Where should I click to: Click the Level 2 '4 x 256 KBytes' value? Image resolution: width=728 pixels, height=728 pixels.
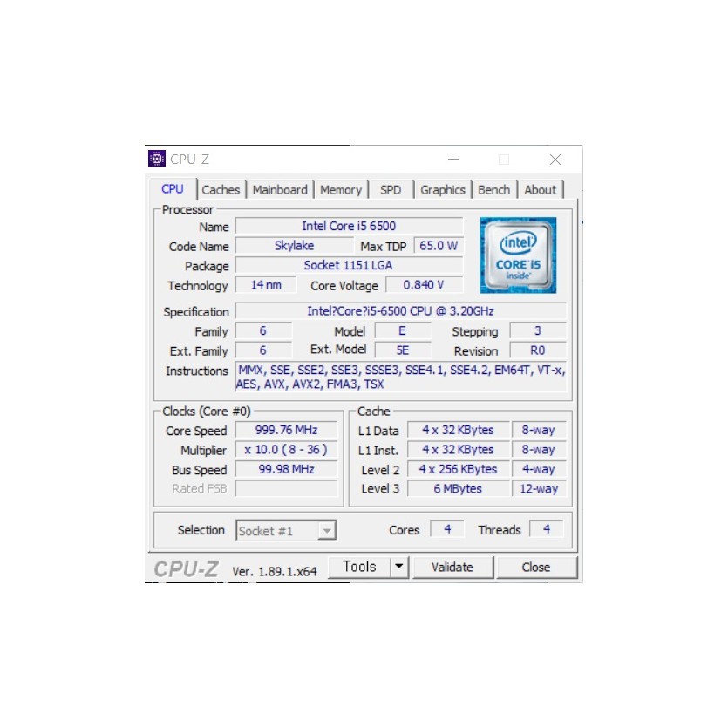(459, 469)
